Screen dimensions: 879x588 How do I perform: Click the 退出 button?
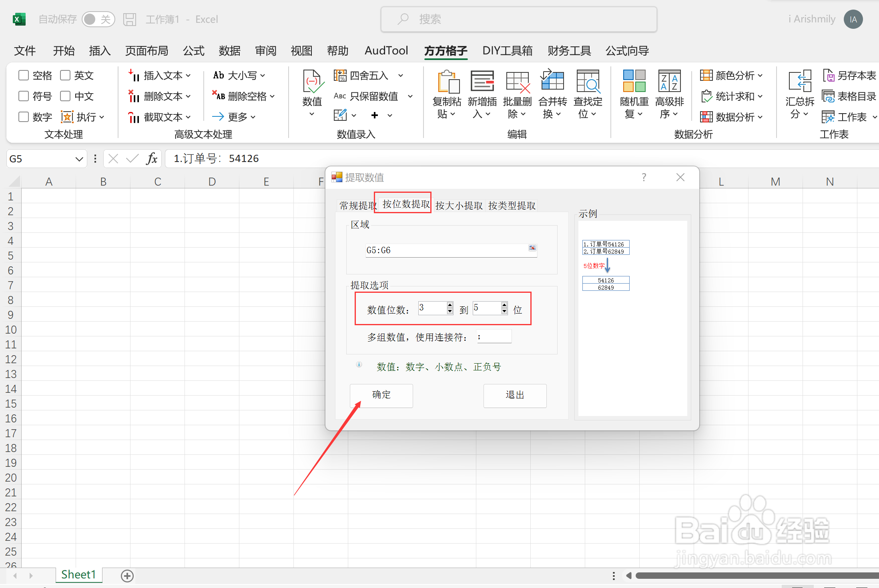(x=514, y=395)
